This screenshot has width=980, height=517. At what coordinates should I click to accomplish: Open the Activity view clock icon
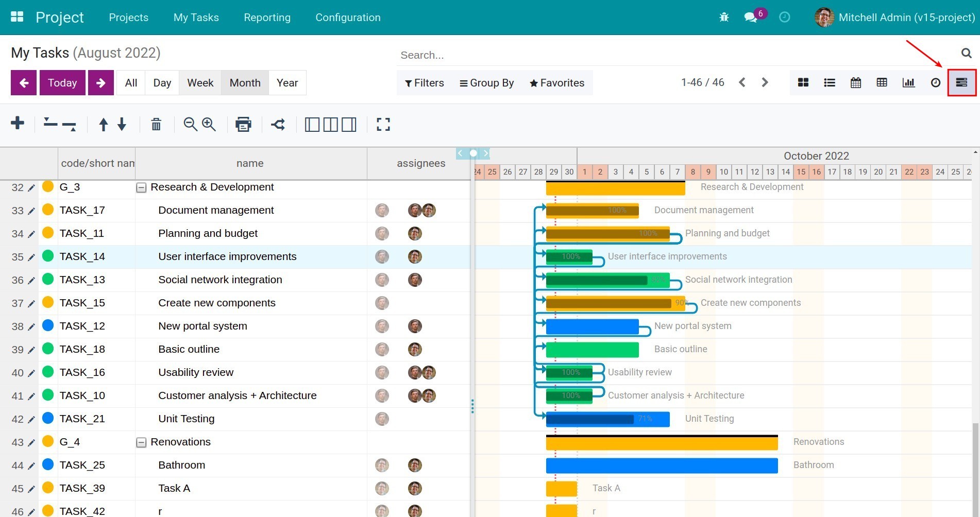point(936,82)
